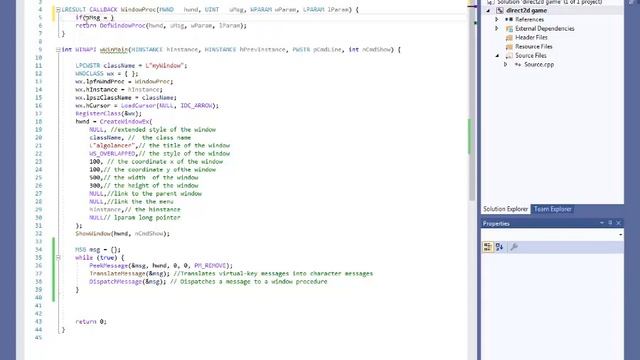
Task: Click the L"algolancer" window title string
Action: click(113, 145)
